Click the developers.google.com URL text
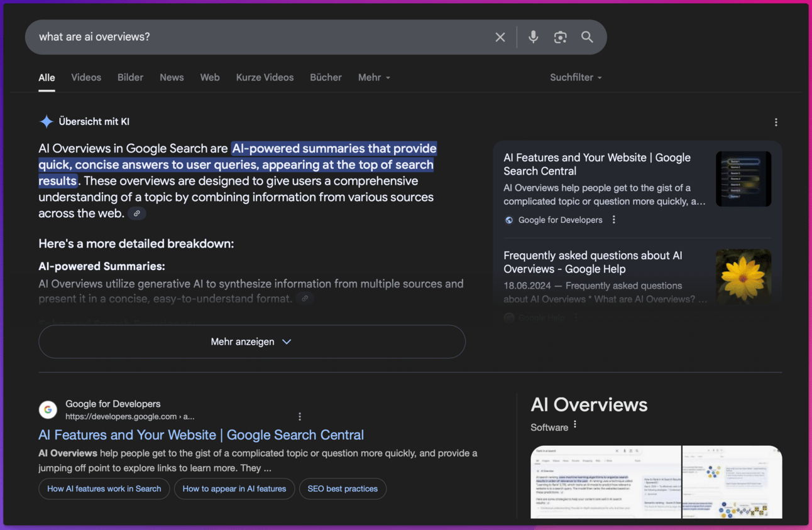 point(130,416)
